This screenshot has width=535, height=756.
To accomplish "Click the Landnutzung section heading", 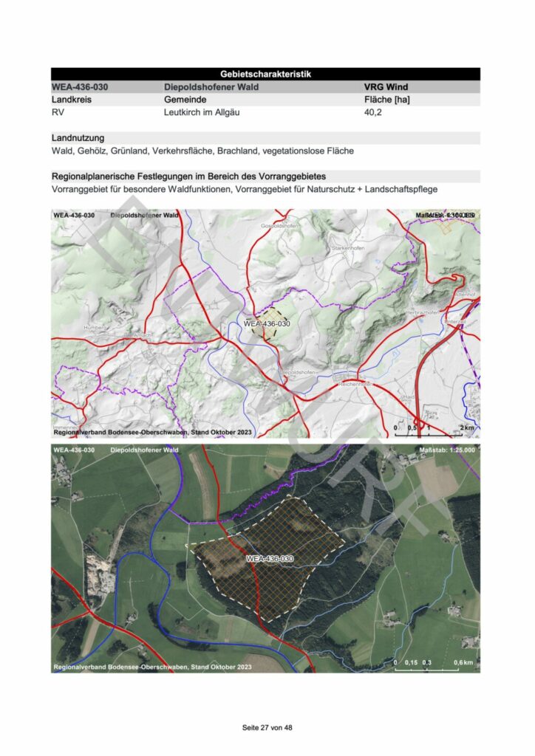I will (78, 138).
